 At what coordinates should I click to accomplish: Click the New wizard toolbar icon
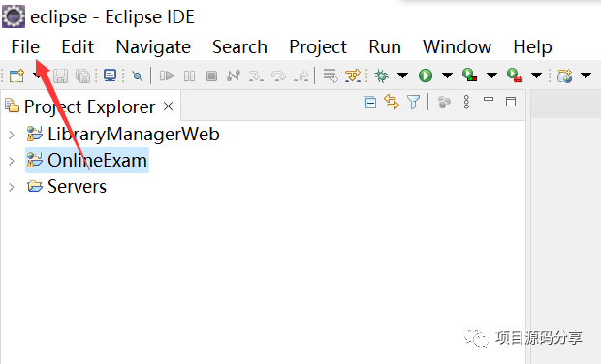point(16,76)
